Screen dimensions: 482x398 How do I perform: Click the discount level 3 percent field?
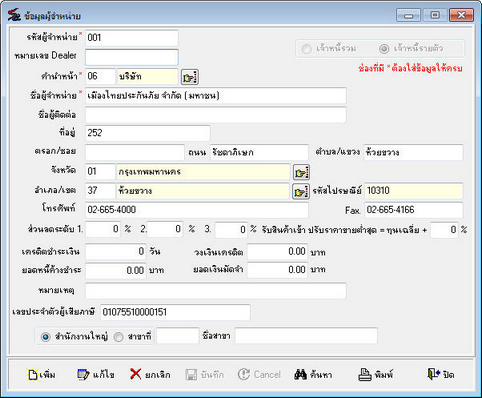click(231, 230)
